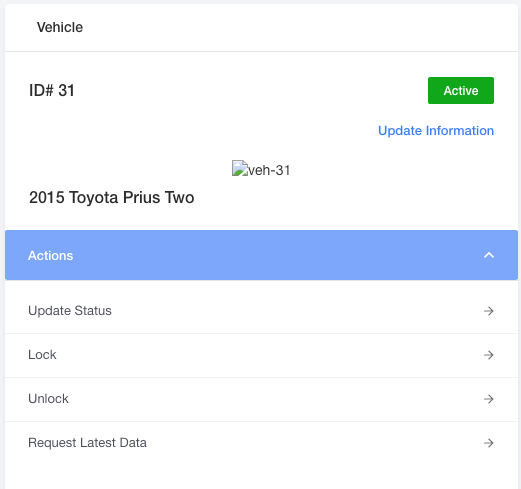Click the Vehicle panel heading

click(60, 27)
